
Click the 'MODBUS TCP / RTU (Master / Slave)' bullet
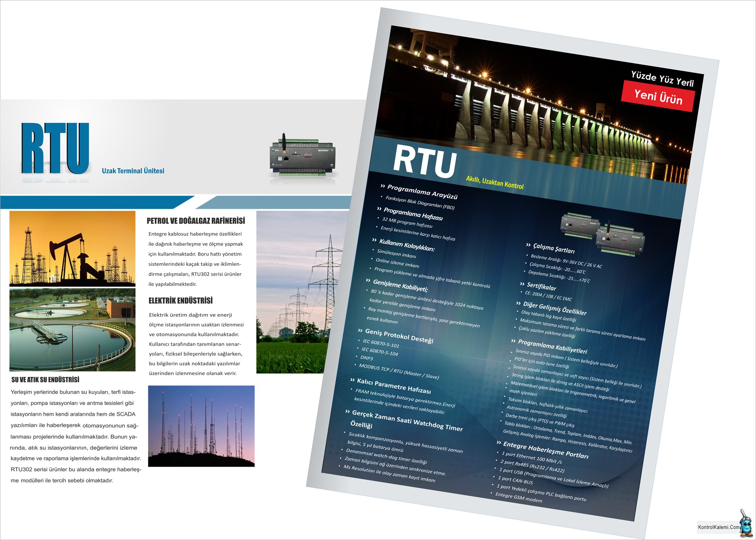pyautogui.click(x=399, y=371)
